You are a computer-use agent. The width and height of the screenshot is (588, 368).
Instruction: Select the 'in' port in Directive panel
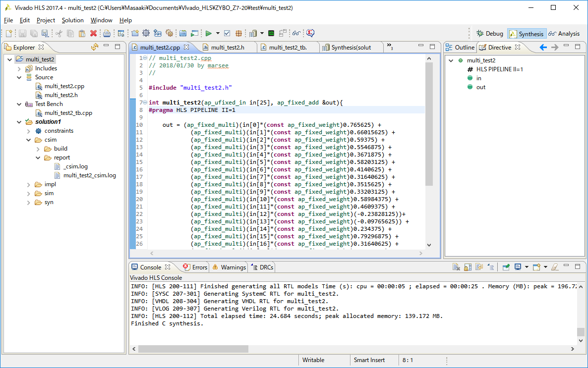(x=478, y=78)
